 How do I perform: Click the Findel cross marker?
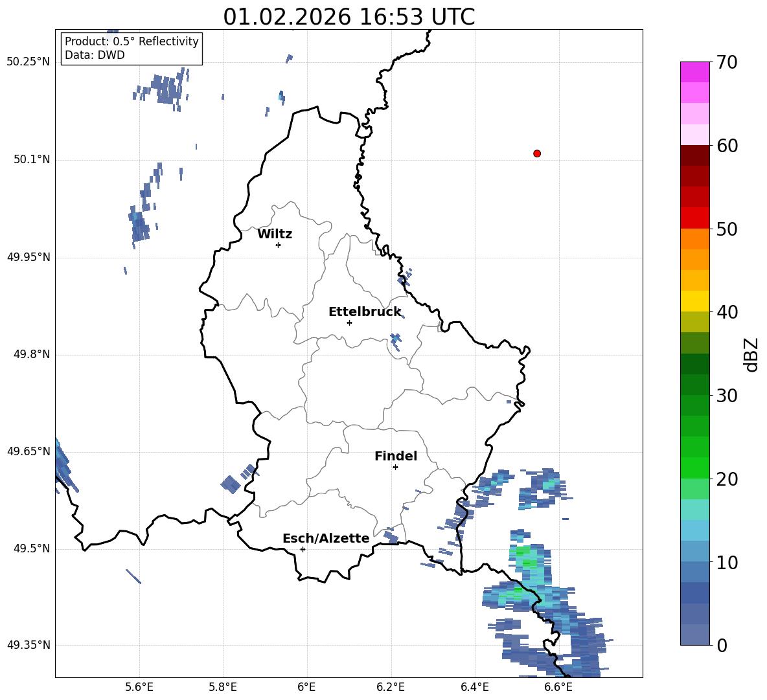(x=395, y=467)
